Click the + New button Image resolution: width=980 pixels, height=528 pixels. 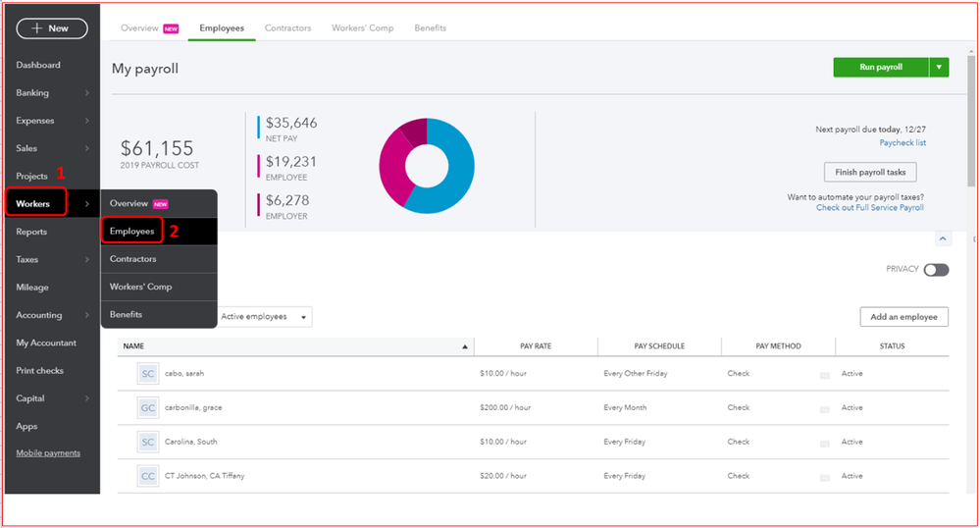pos(52,28)
